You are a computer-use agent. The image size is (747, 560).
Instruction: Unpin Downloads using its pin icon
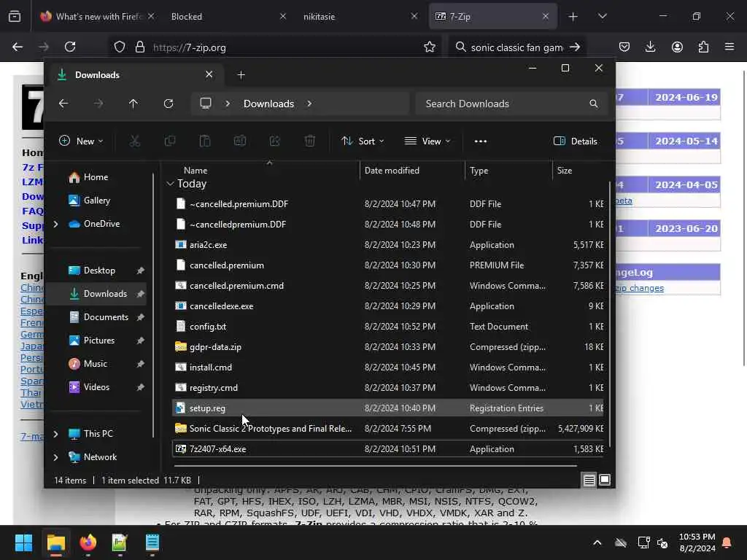pos(140,294)
